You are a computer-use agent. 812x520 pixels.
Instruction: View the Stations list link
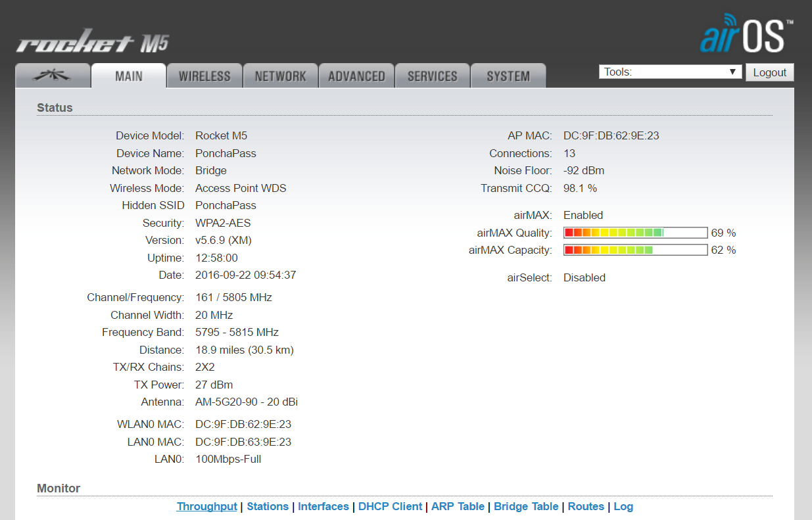tap(268, 506)
